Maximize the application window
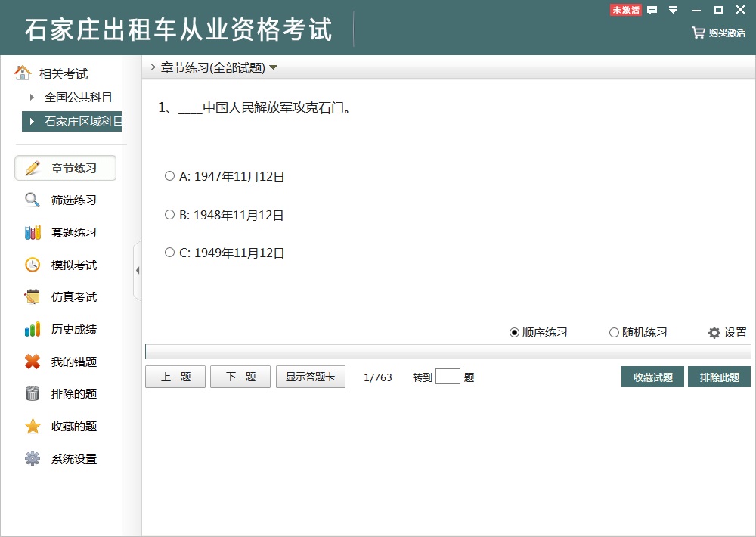This screenshot has width=756, height=537. tap(718, 10)
